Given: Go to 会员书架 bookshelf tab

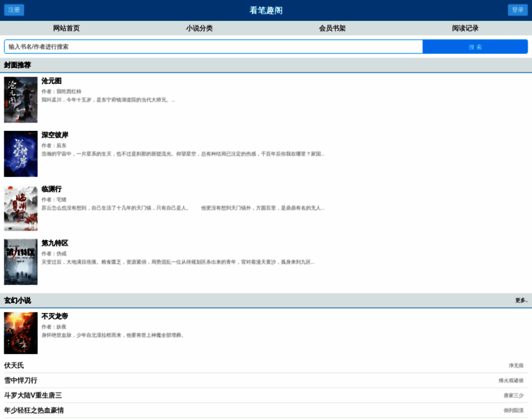Looking at the screenshot, I should (332, 29).
